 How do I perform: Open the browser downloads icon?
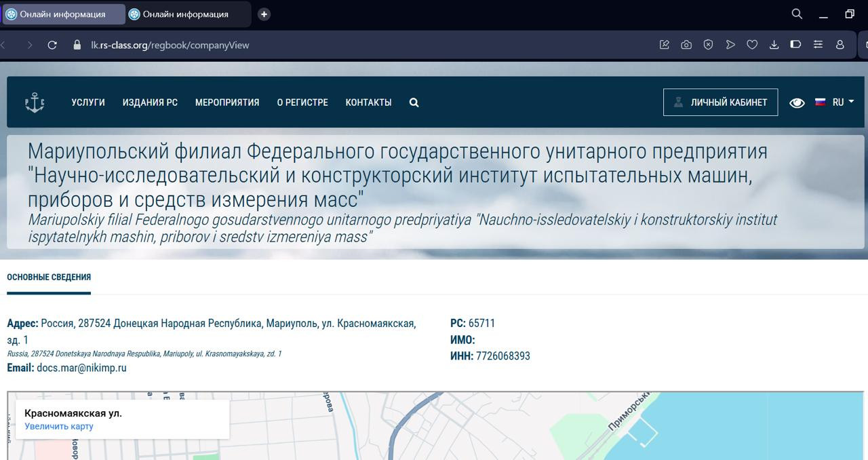pyautogui.click(x=774, y=45)
